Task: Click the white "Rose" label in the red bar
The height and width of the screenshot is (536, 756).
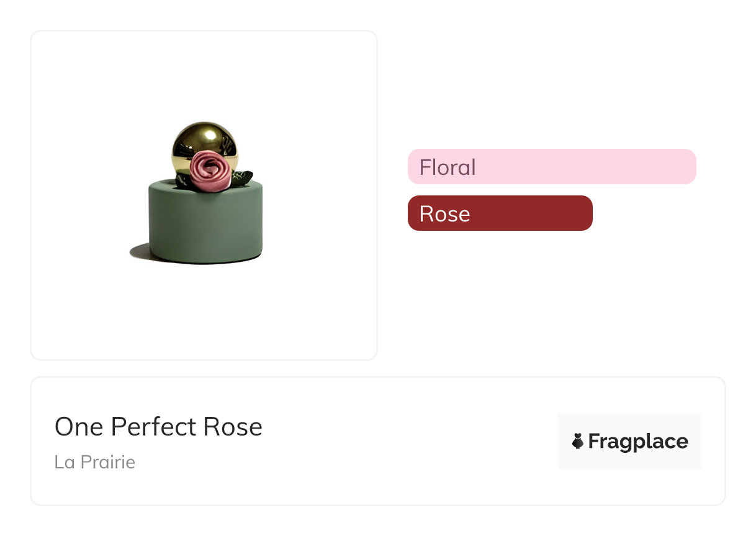Action: click(x=444, y=214)
